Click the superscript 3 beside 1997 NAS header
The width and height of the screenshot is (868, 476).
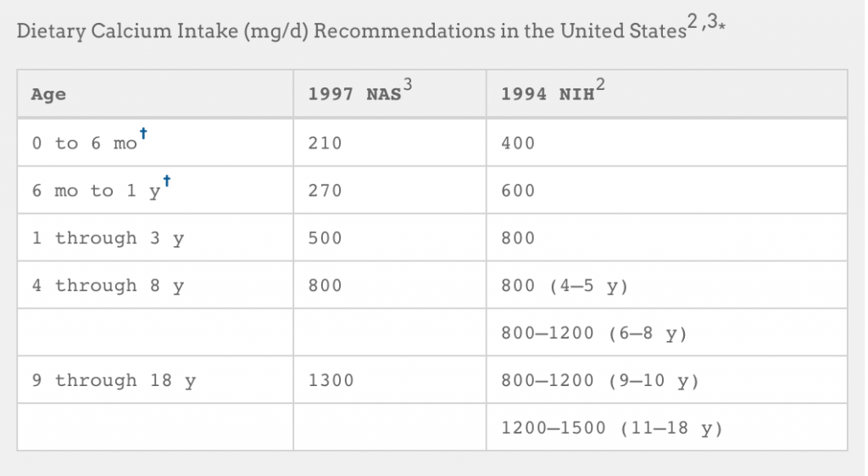408,84
